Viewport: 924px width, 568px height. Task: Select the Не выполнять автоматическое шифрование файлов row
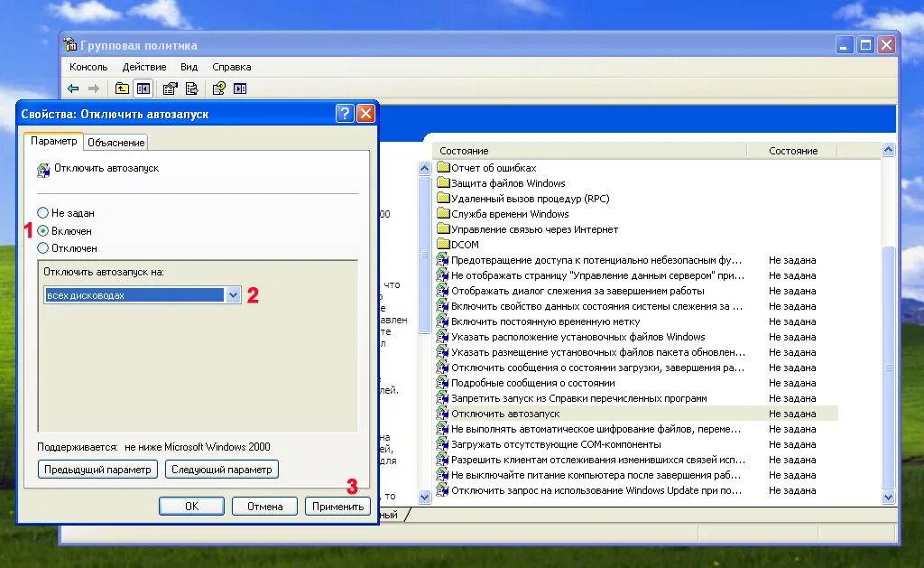(x=636, y=428)
